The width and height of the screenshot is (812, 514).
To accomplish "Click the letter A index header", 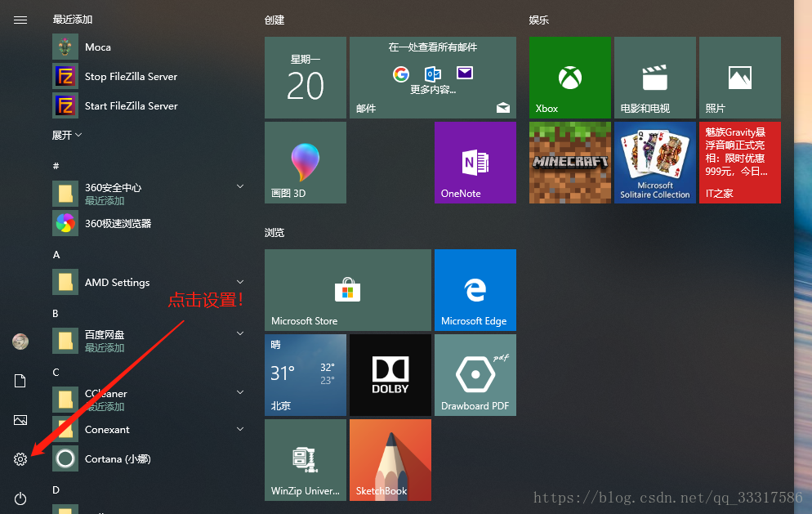I will pyautogui.click(x=56, y=255).
